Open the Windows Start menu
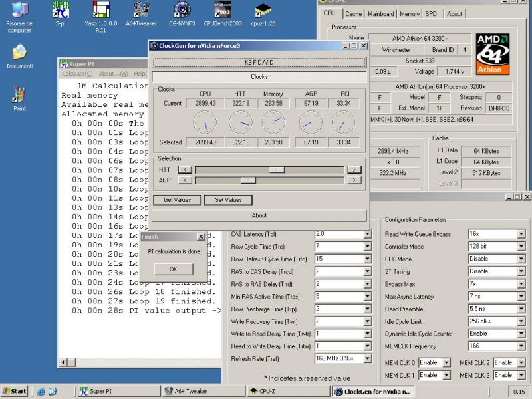Screen dimensions: 532x399 point(14,391)
